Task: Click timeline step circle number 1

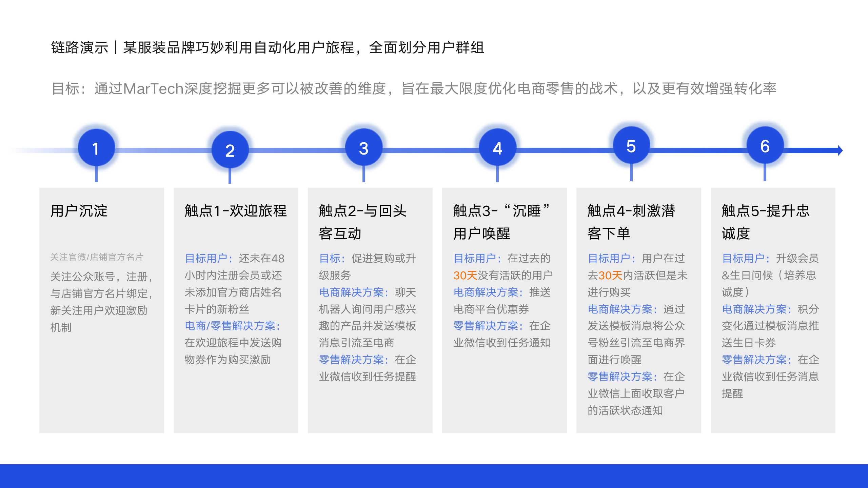Action: [x=96, y=148]
